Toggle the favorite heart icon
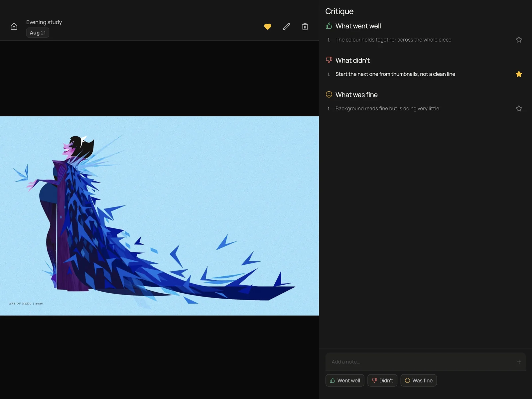This screenshot has width=532, height=399. pos(268,27)
